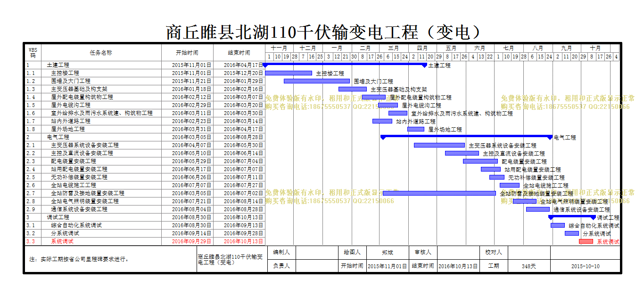Image resolution: width=644 pixels, height=296 pixels.
Task: Click the red 系统调试 task name
Action: 62,241
